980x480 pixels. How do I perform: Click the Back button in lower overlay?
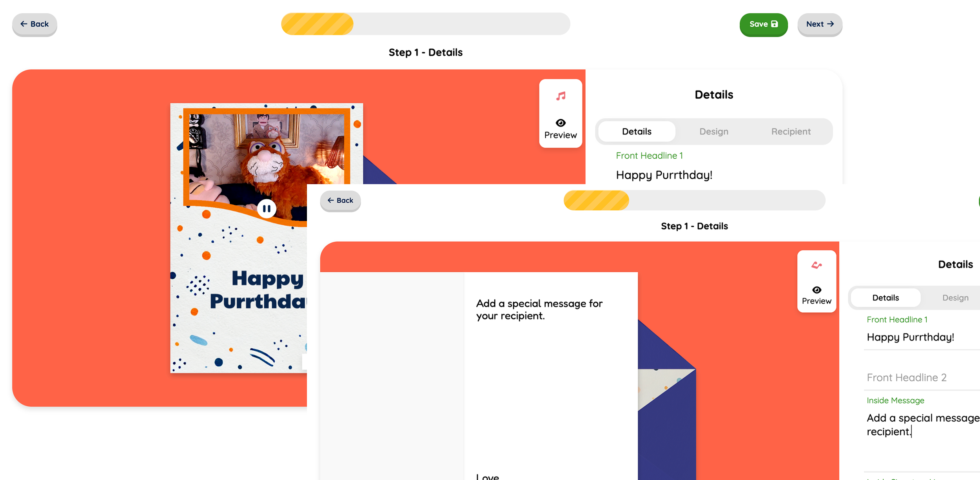tap(340, 201)
